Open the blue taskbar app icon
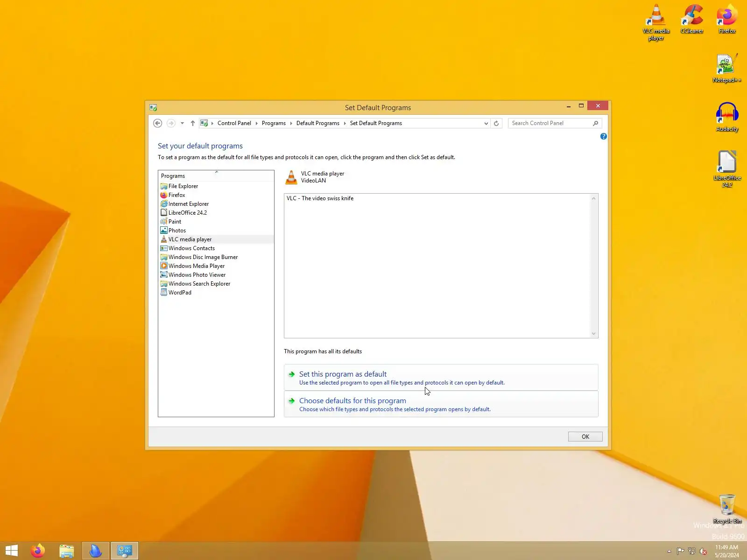This screenshot has width=747, height=560. click(x=96, y=551)
